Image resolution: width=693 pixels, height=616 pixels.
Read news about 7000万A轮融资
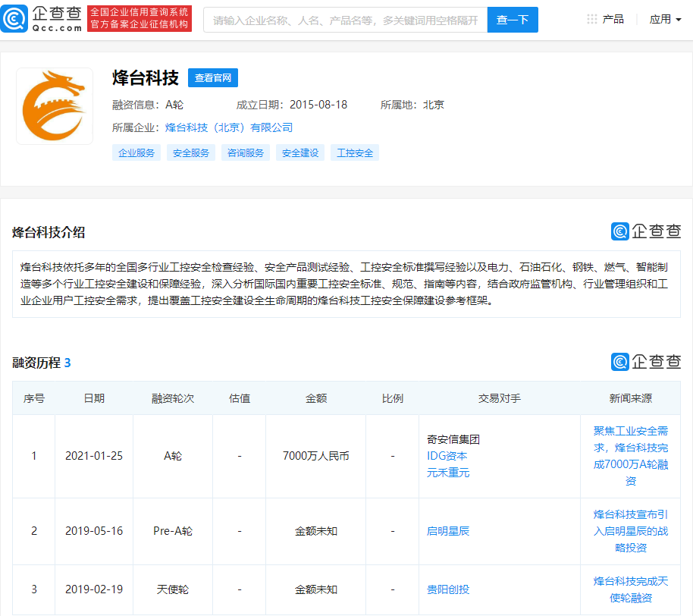631,456
